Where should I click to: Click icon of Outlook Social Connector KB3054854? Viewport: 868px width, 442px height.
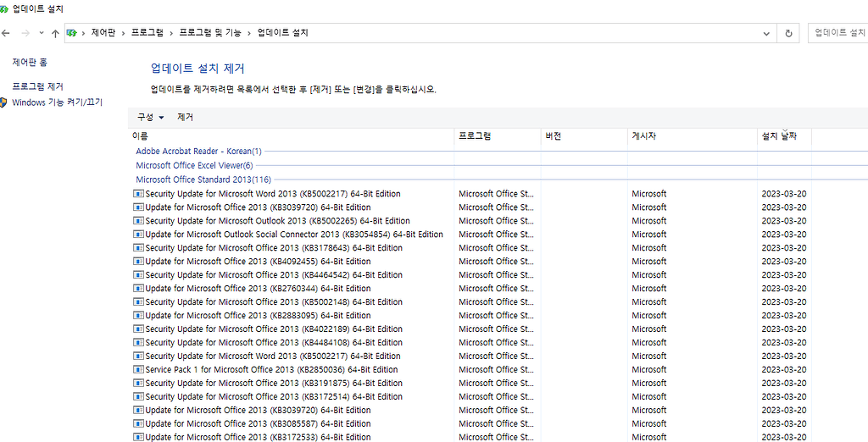click(x=138, y=235)
